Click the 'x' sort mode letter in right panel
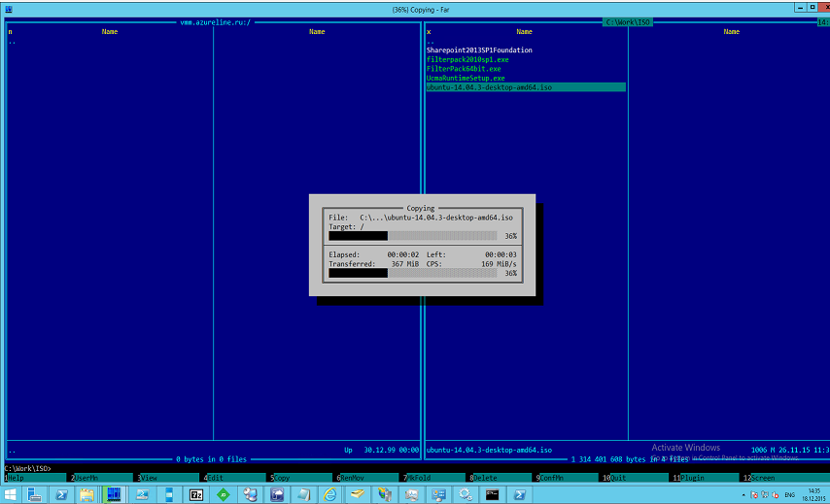 pos(429,32)
